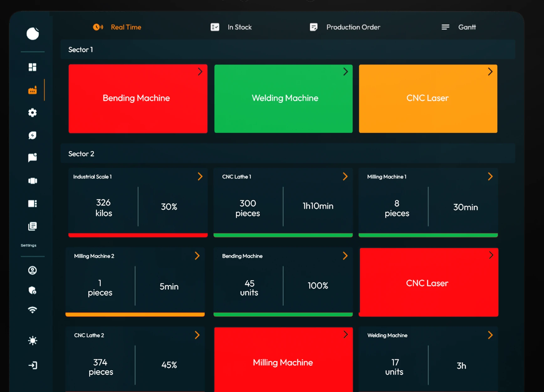Screen dimensions: 544x392
Task: Open the user profile account icon
Action: tap(33, 270)
